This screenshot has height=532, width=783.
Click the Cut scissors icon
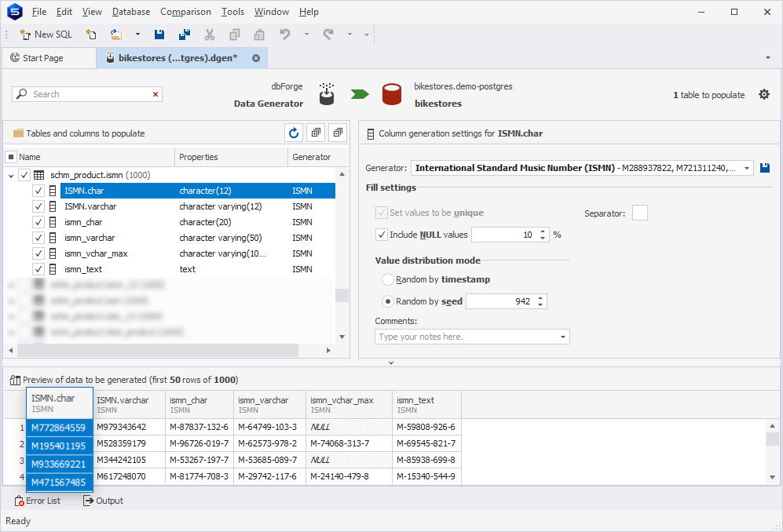210,35
